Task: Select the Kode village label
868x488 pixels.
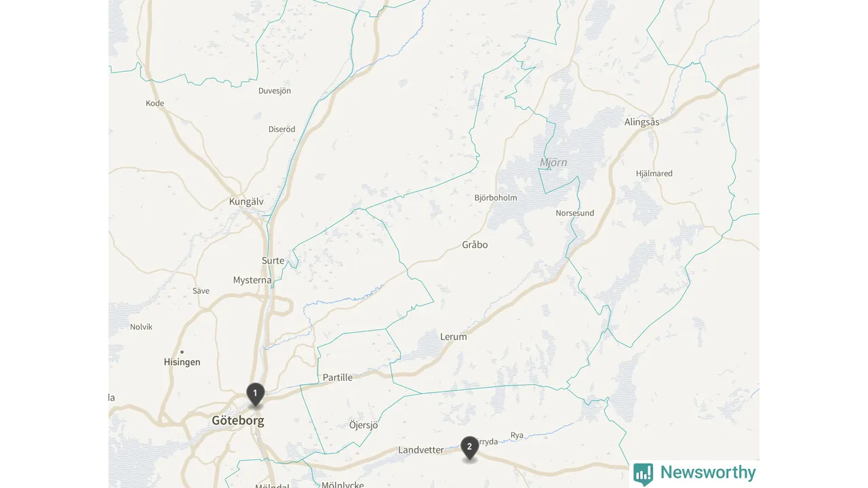Action: point(155,103)
